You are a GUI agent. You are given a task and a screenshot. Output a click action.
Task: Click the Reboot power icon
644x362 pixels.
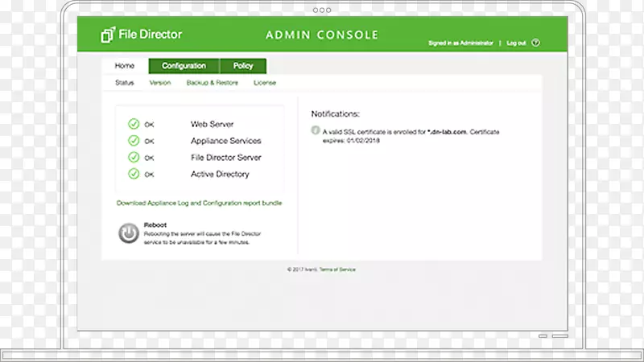click(129, 233)
